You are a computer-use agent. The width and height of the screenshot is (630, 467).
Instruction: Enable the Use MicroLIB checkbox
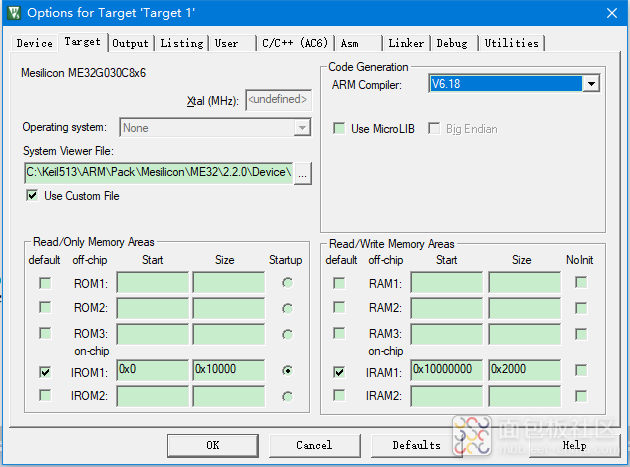click(x=339, y=129)
